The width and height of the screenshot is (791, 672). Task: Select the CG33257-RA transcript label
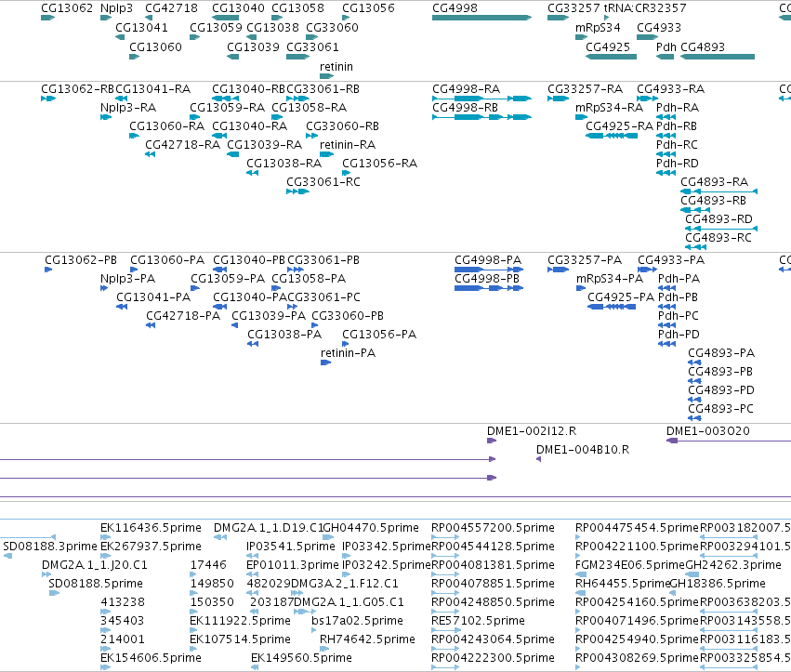point(586,89)
